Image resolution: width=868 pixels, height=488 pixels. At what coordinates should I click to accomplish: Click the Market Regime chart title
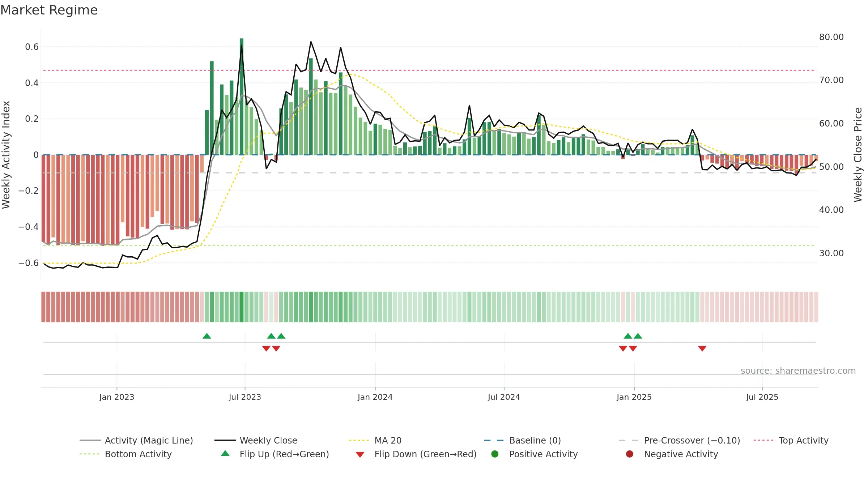pyautogui.click(x=49, y=10)
